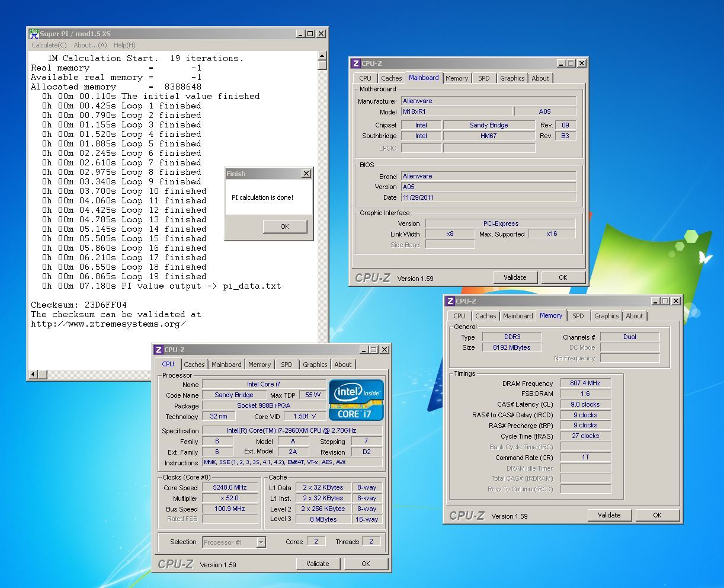Click Validate in the CPU-Z Mainboard window
724x588 pixels.
[515, 277]
